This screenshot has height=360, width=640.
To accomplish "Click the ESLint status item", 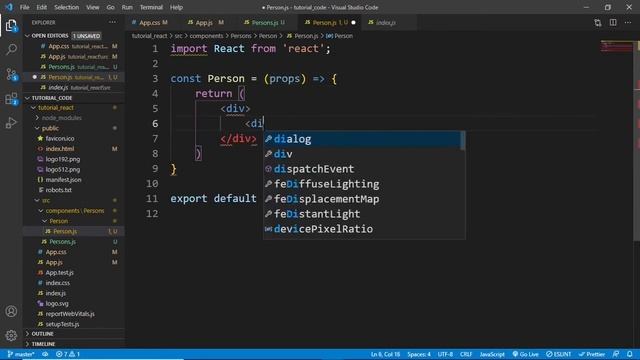I will coord(559,354).
